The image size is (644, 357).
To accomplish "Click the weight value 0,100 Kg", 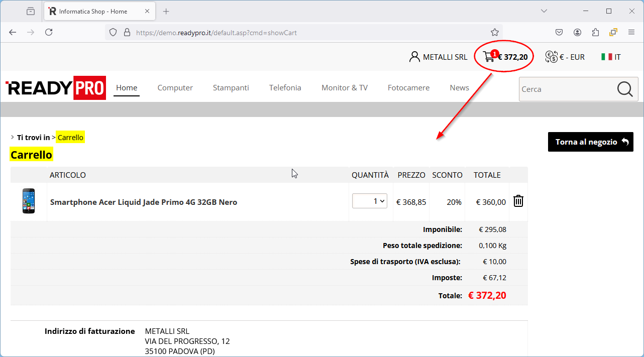I will [x=493, y=246].
